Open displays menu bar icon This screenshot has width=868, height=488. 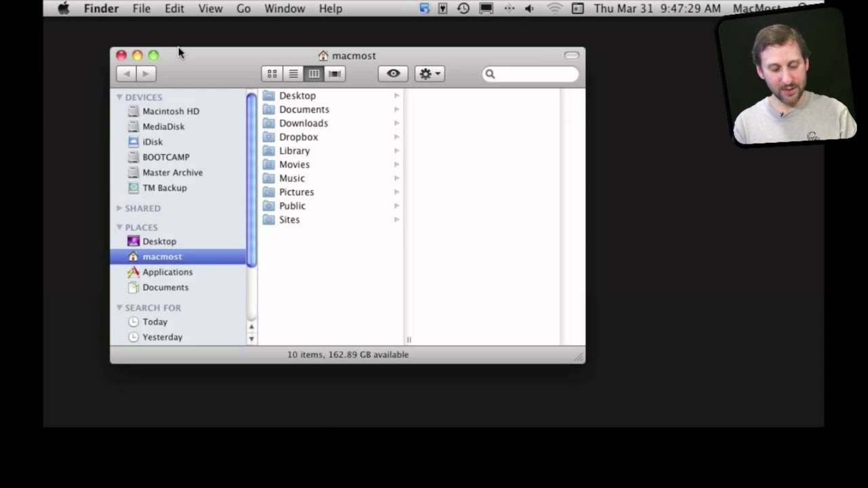[x=486, y=8]
